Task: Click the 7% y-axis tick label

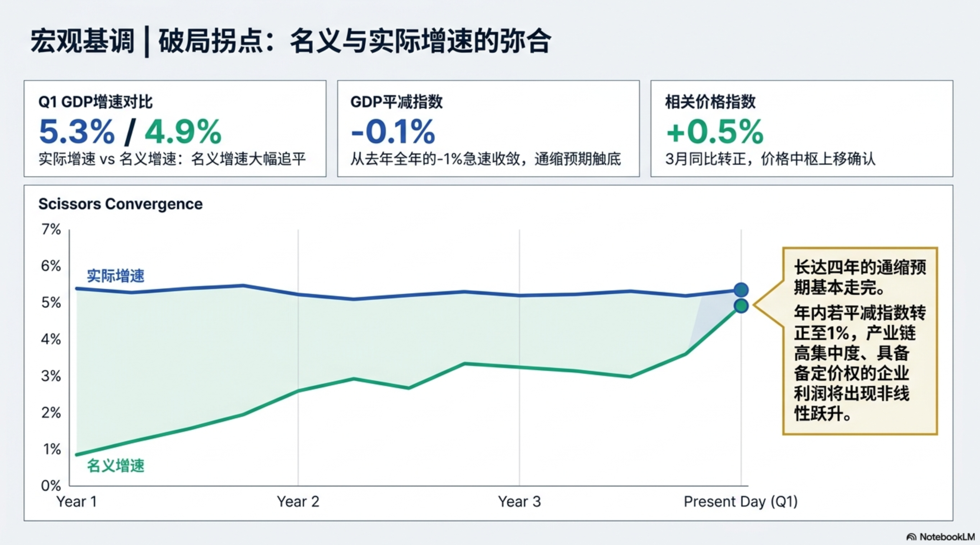Action: (x=51, y=229)
